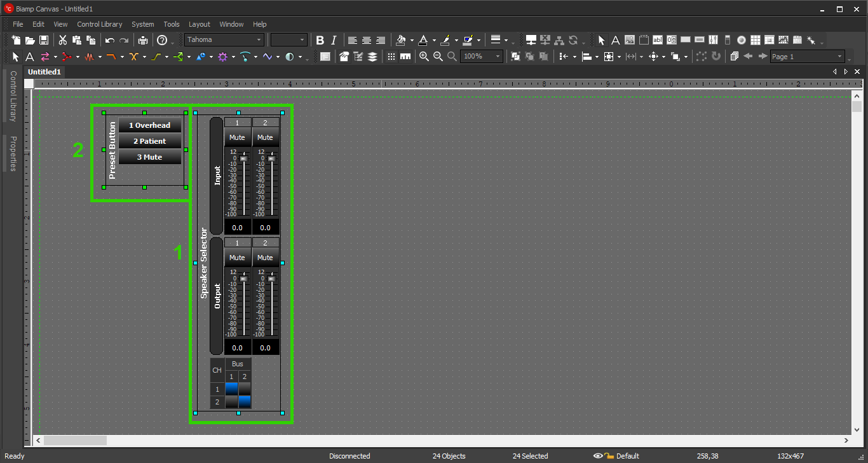
Task: Click Output channel 2 fader handle
Action: tap(271, 279)
